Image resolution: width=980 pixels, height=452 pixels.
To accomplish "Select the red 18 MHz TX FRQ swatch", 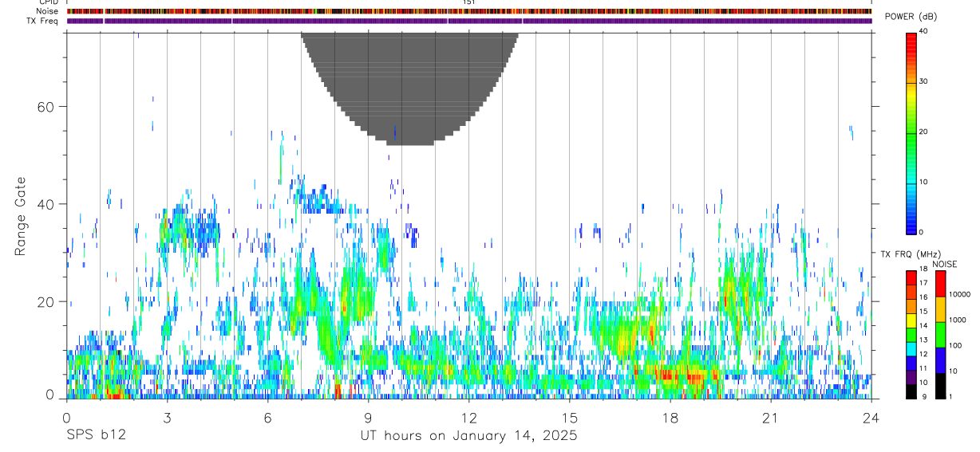I will pos(911,277).
